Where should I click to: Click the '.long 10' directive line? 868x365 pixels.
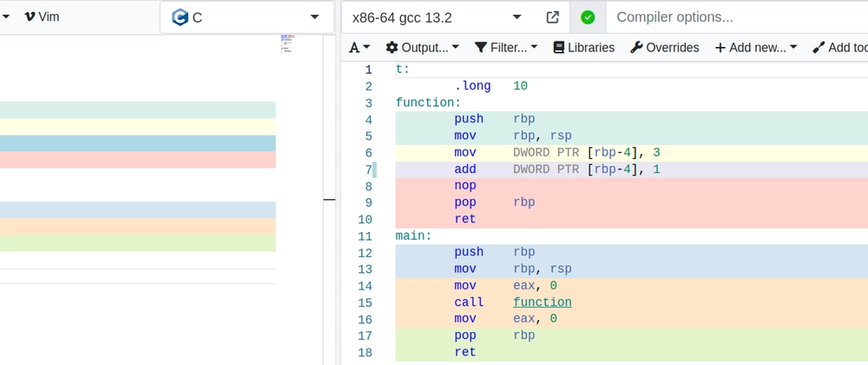coord(491,86)
